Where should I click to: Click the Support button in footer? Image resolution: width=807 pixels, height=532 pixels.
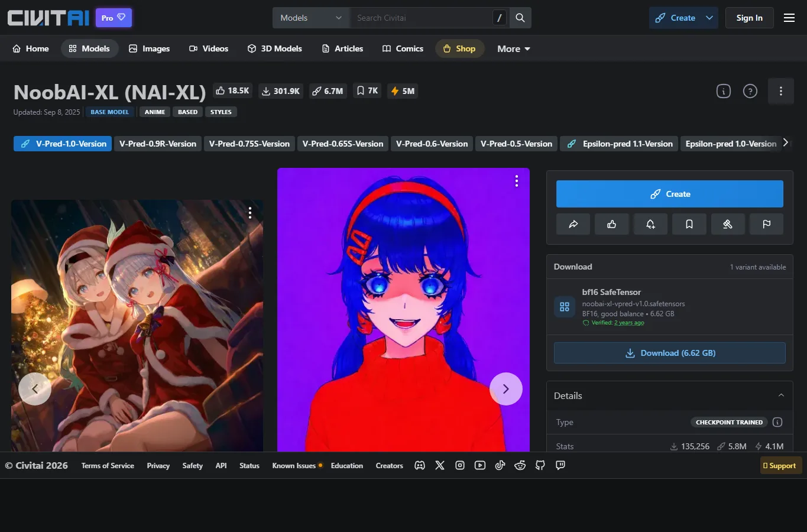tap(781, 465)
